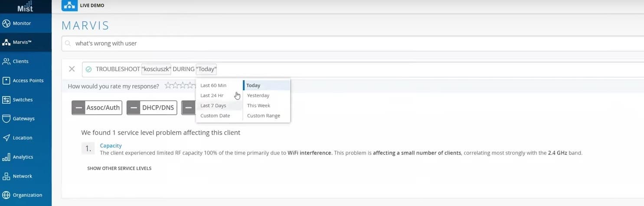The height and width of the screenshot is (206, 644).
Task: Click the problem number 1 badge
Action: pyautogui.click(x=88, y=149)
